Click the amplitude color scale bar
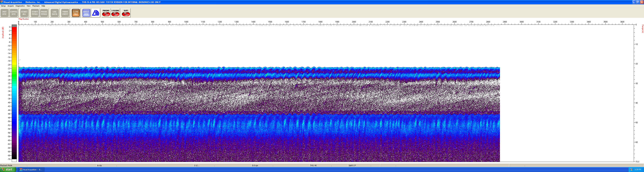This screenshot has height=172, width=644. click(x=14, y=93)
